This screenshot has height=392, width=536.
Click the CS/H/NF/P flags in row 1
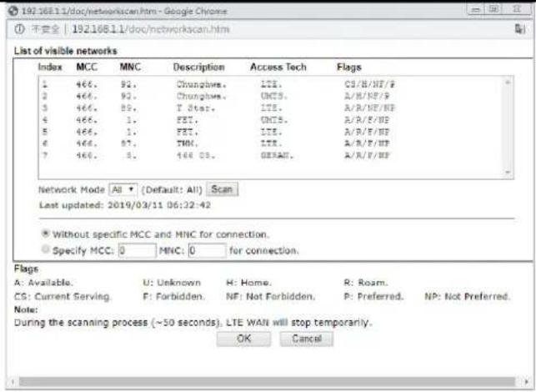[369, 84]
